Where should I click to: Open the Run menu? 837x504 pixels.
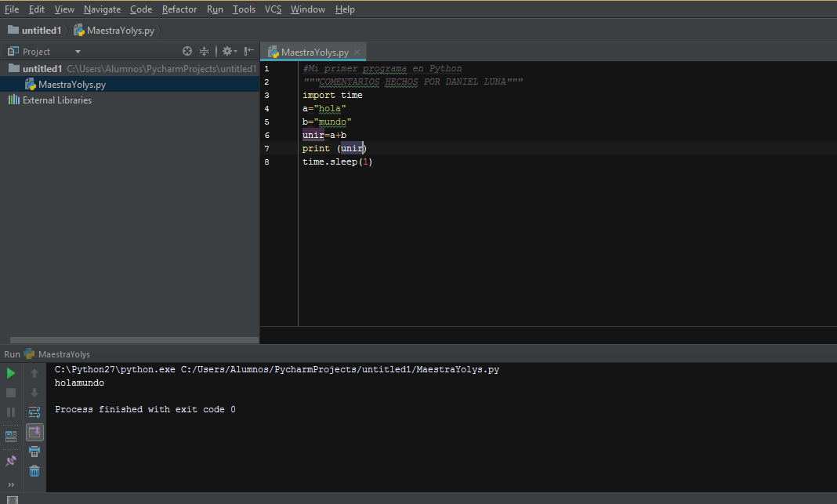click(214, 9)
